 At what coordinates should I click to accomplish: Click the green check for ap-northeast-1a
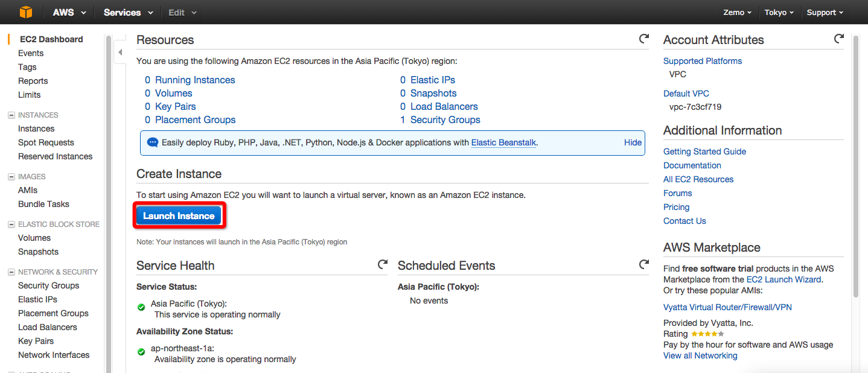tap(141, 351)
